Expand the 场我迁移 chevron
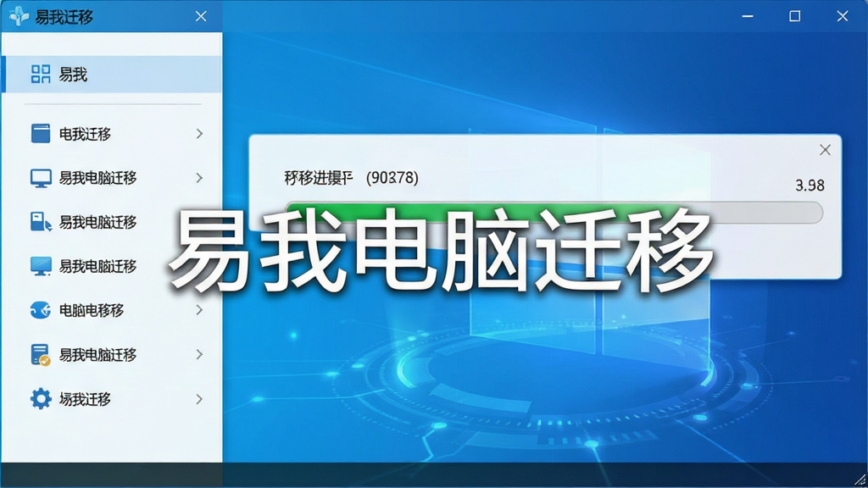The width and height of the screenshot is (868, 488). [x=199, y=399]
